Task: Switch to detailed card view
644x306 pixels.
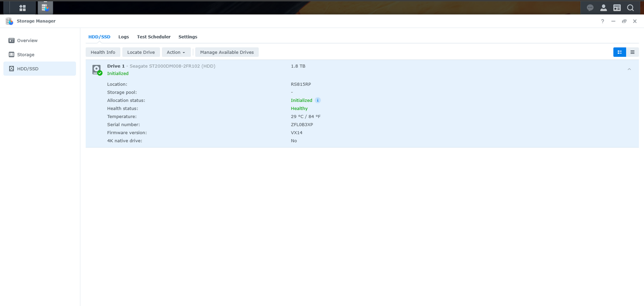Action: point(620,52)
